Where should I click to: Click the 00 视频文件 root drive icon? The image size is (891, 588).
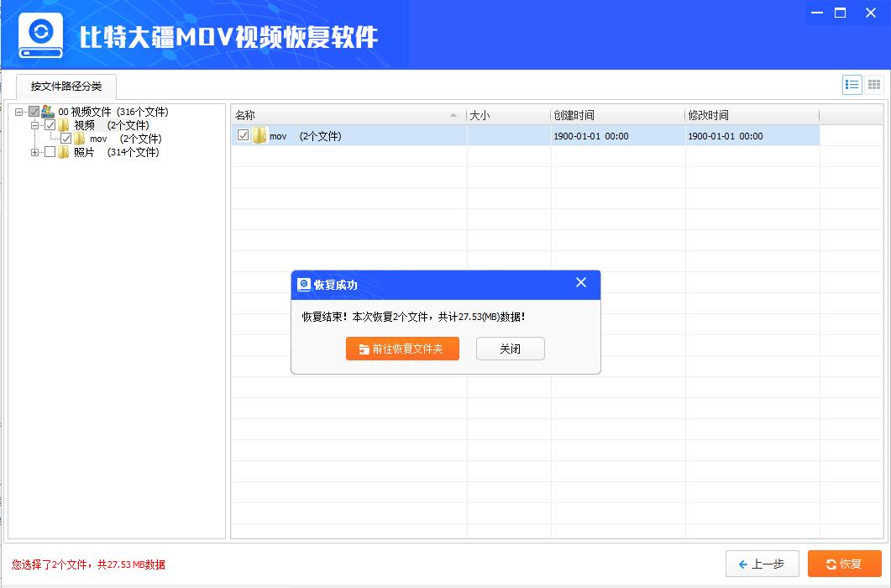(49, 112)
